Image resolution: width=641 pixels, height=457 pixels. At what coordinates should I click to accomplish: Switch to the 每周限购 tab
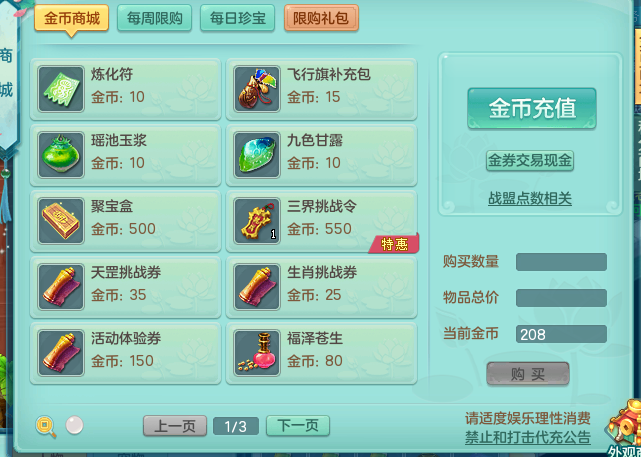[x=155, y=18]
